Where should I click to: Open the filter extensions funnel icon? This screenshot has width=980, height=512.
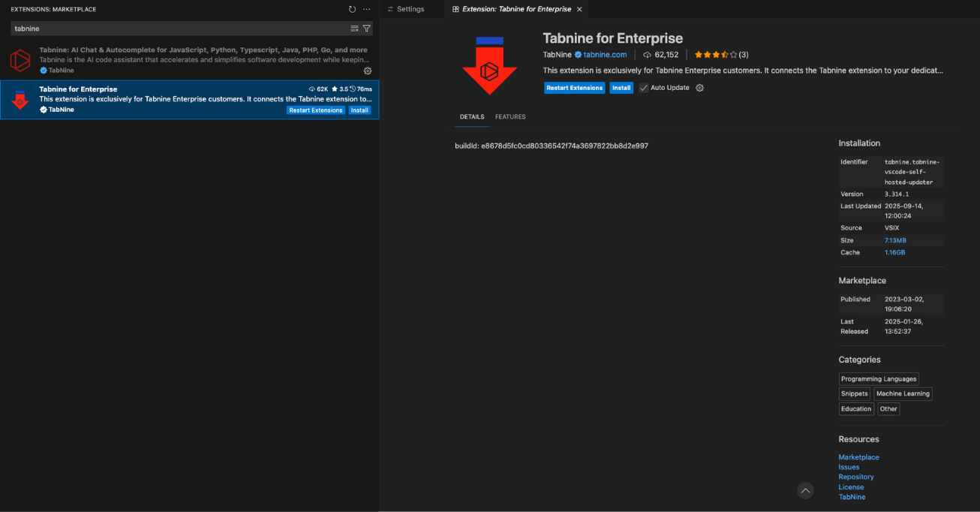tap(366, 29)
